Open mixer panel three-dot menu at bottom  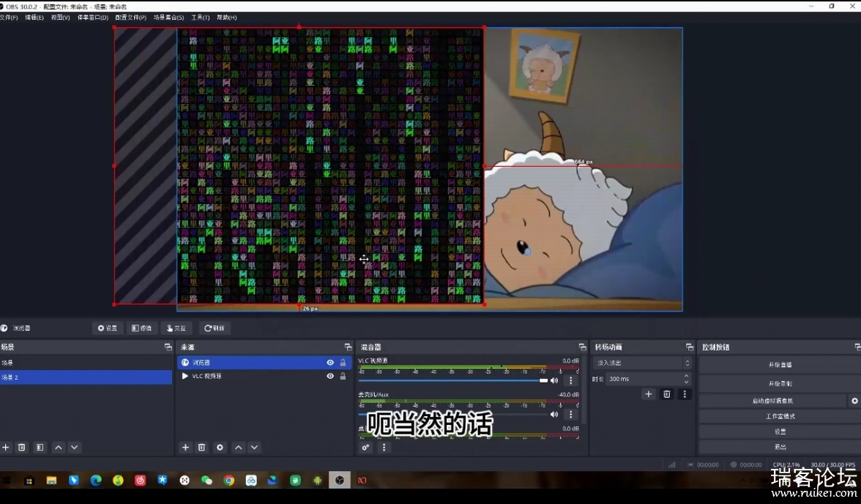[384, 448]
